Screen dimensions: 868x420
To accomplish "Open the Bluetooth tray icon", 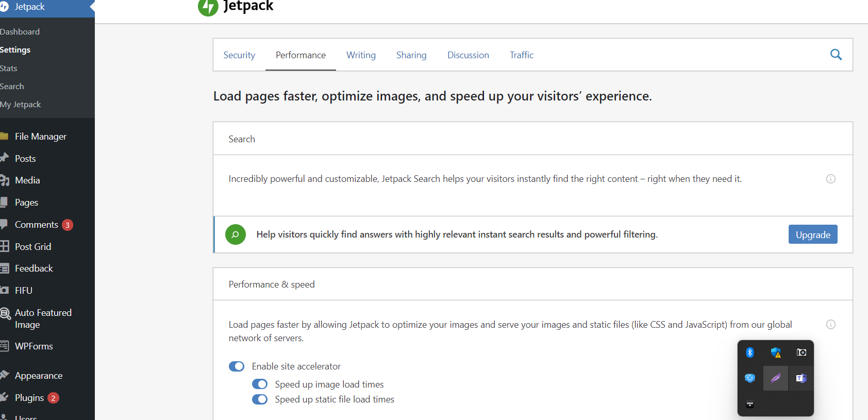I will 750,352.
